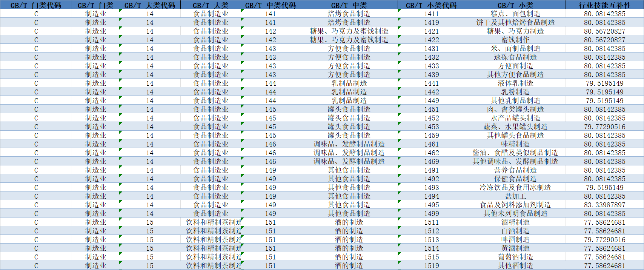Select the '饼干及其他焙烤食品制造' cell
Screen dimensions: 644x270
pyautogui.click(x=515, y=23)
